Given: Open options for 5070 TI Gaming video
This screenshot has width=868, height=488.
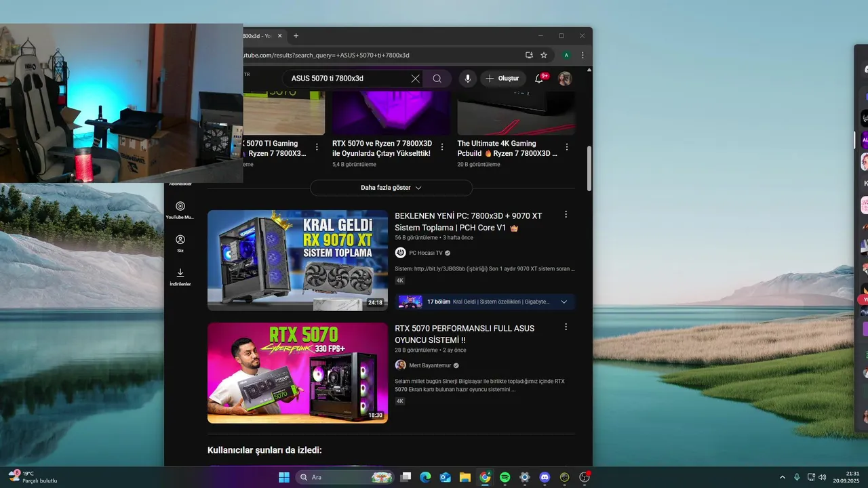Looking at the screenshot, I should click(317, 146).
